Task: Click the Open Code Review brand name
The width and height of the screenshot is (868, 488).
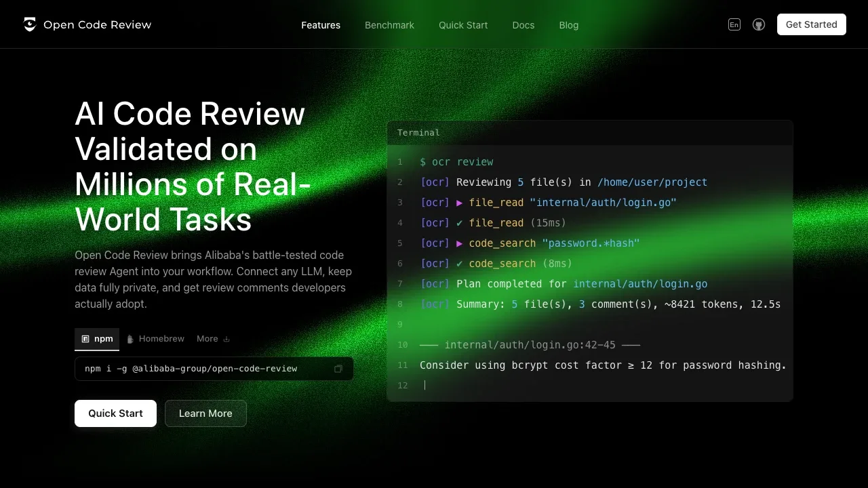Action: 98,25
